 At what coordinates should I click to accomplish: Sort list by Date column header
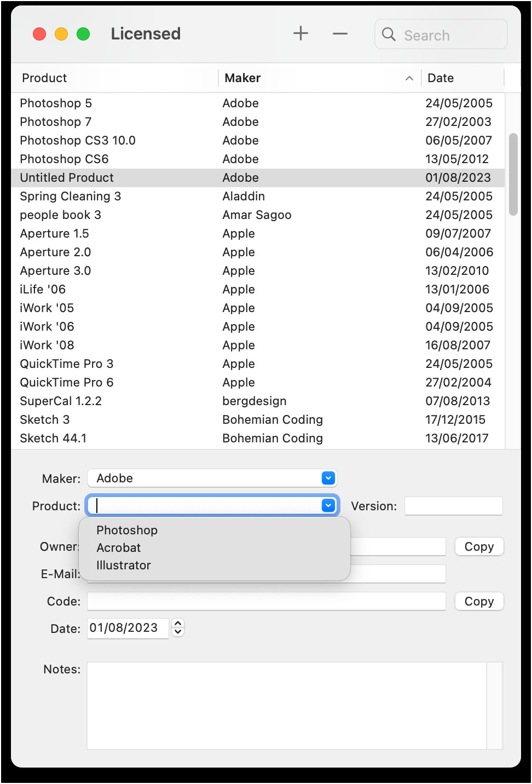pyautogui.click(x=441, y=78)
